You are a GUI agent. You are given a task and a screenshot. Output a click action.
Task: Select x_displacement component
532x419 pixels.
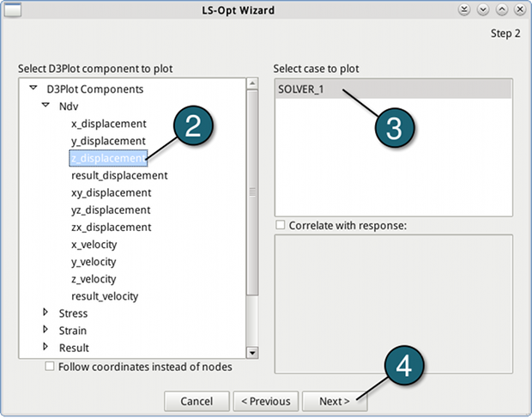(109, 124)
